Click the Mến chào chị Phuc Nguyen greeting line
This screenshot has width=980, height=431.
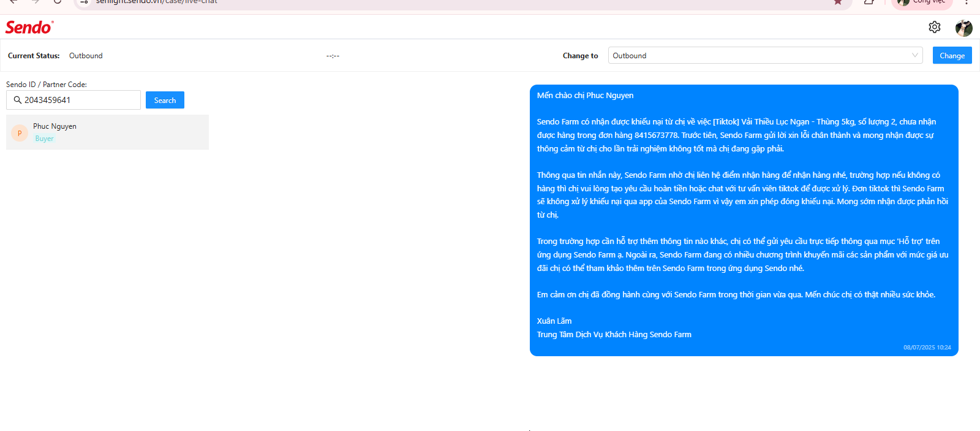pyautogui.click(x=585, y=96)
